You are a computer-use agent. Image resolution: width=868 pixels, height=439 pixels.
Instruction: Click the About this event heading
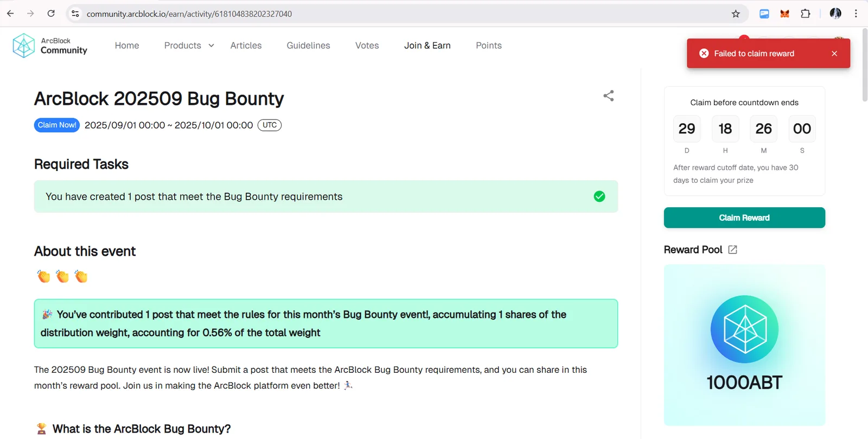(85, 251)
